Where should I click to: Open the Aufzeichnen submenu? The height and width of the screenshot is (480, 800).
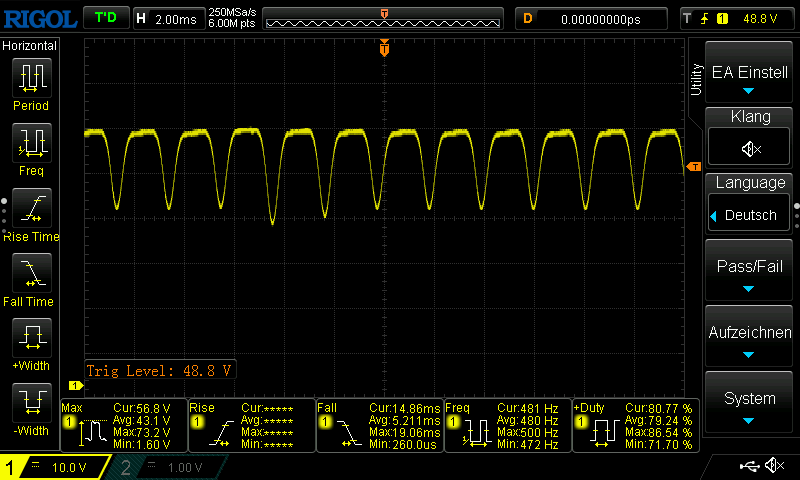(749, 337)
